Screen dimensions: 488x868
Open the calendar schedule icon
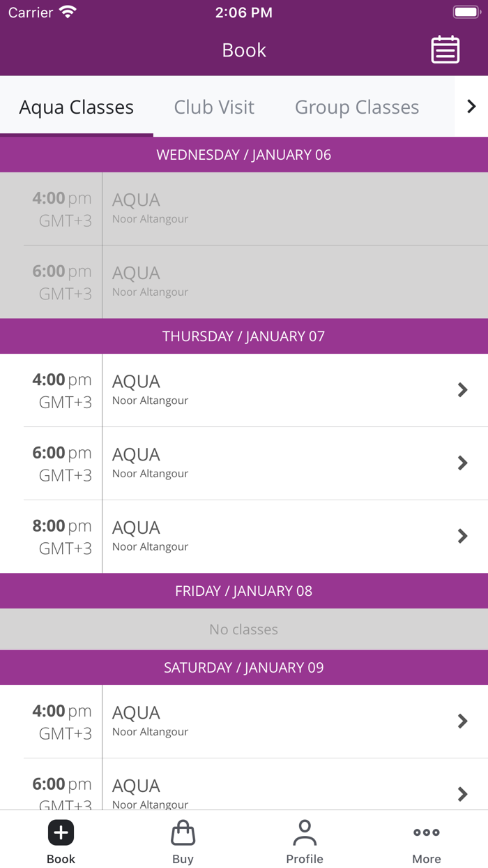445,50
